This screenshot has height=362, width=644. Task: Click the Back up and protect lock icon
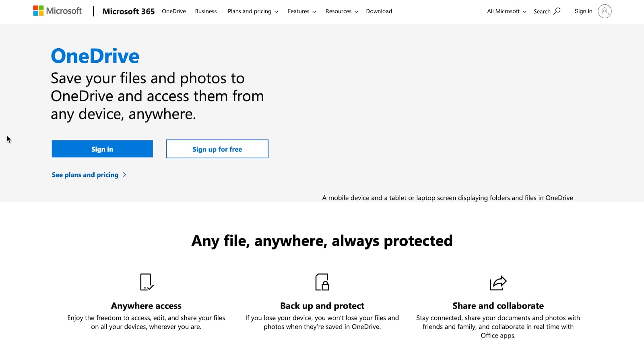pos(322,283)
